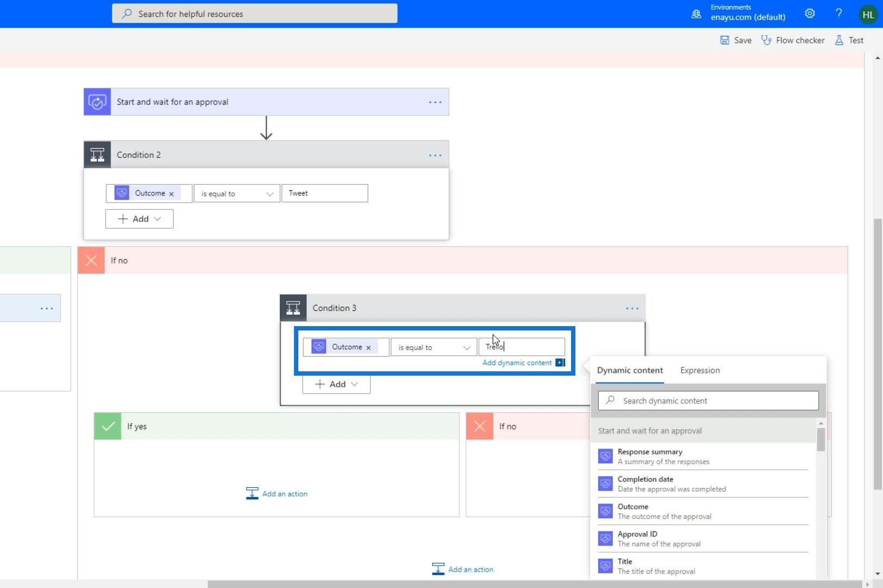This screenshot has height=588, width=883.
Task: Click the Condition 2 control icon
Action: point(97,155)
